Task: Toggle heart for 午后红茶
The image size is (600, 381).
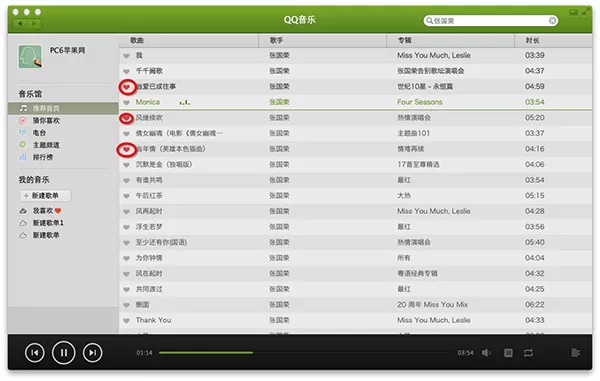Action: coord(126,196)
